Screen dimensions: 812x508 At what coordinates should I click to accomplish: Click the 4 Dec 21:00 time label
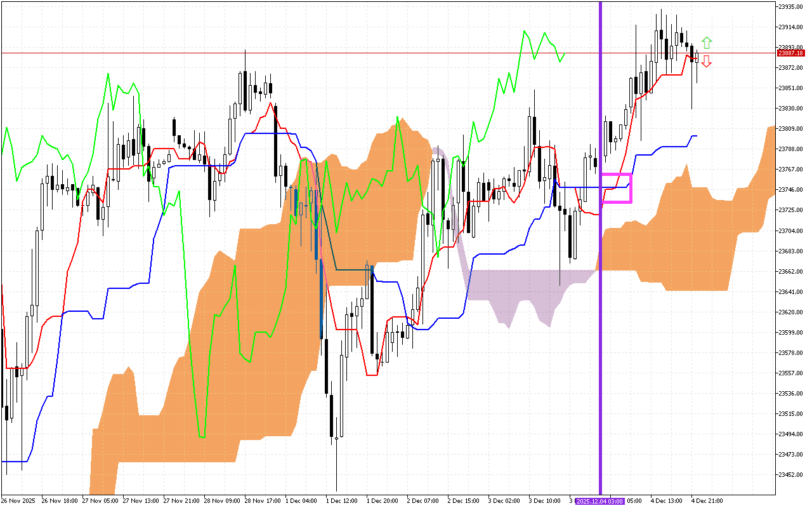[x=706, y=501]
